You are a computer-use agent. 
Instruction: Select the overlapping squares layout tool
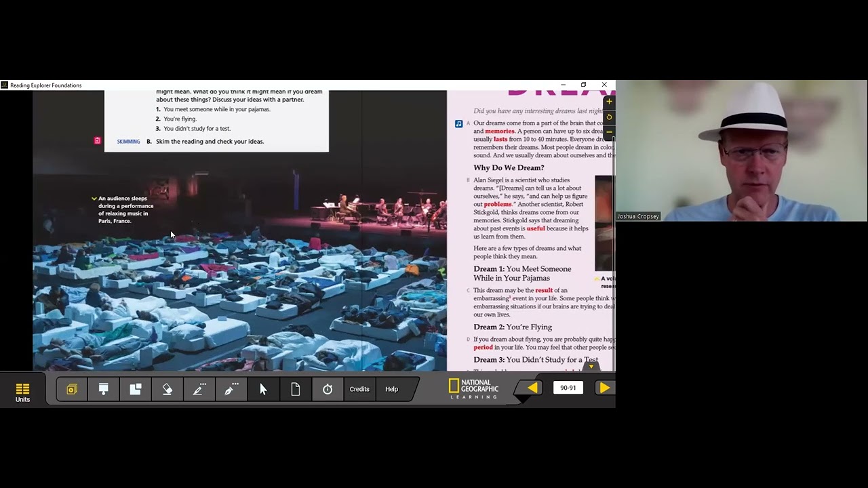(135, 389)
